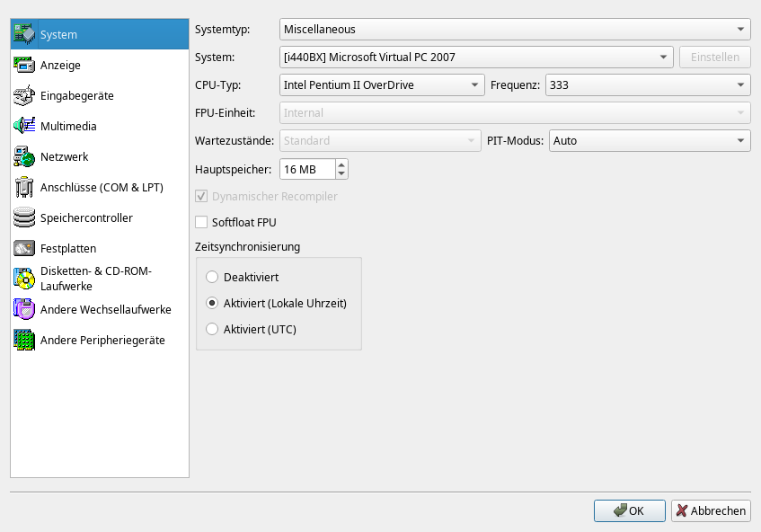Viewport: 761px width, 532px height.
Task: Select the Eingabegeräte keyboard icon
Action: (24, 95)
